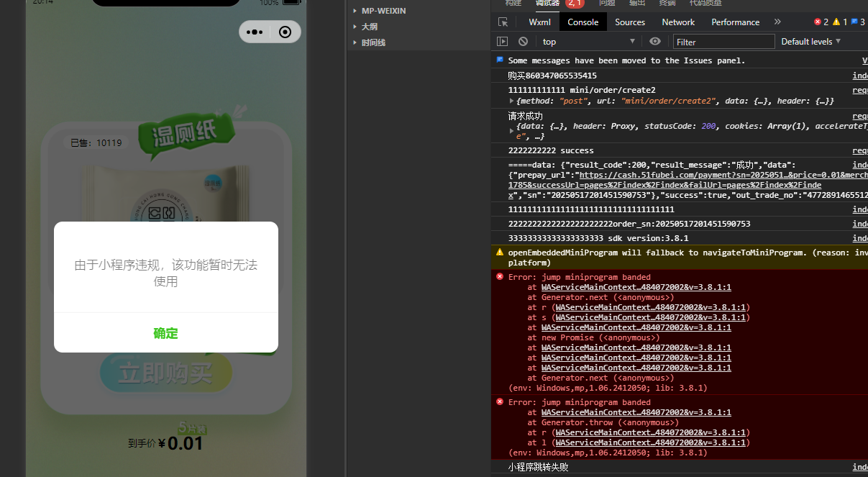868x477 pixels.
Task: Click the error icon of second jump miniprogram error
Action: (500, 401)
